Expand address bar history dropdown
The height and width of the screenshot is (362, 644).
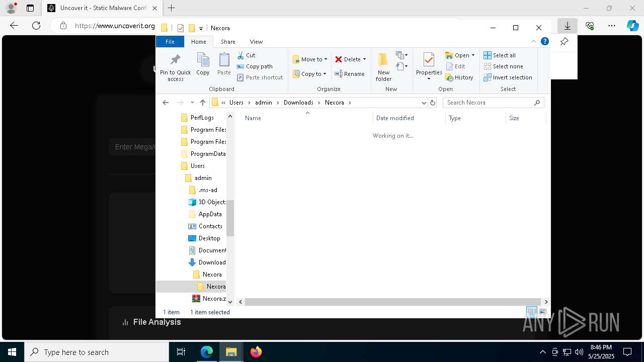pos(424,103)
